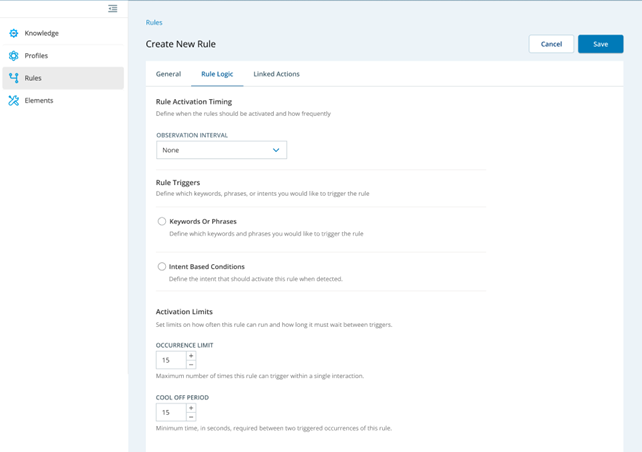
Task: Select Intent Based Conditions radio button
Action: (x=162, y=267)
